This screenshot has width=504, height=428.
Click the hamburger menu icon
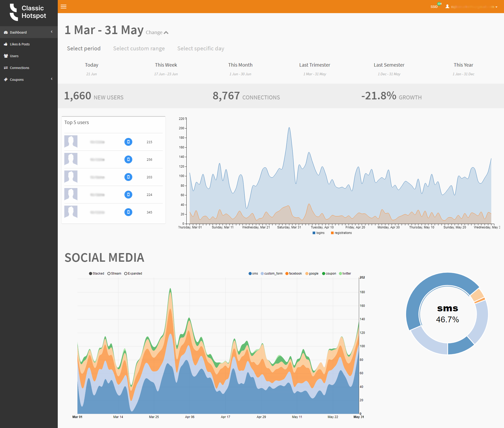coord(64,6)
